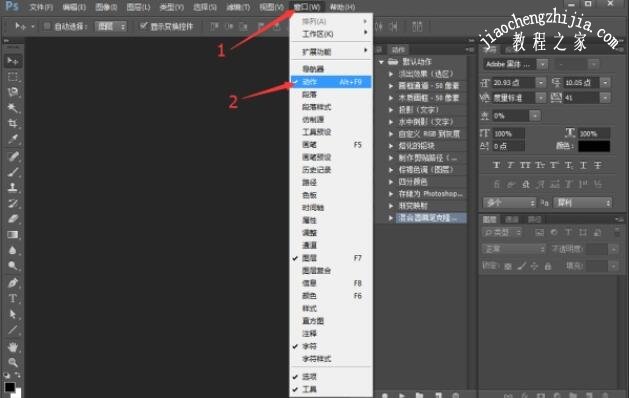The width and height of the screenshot is (630, 398).
Task: Select the Pen tool
Action: tap(13, 283)
